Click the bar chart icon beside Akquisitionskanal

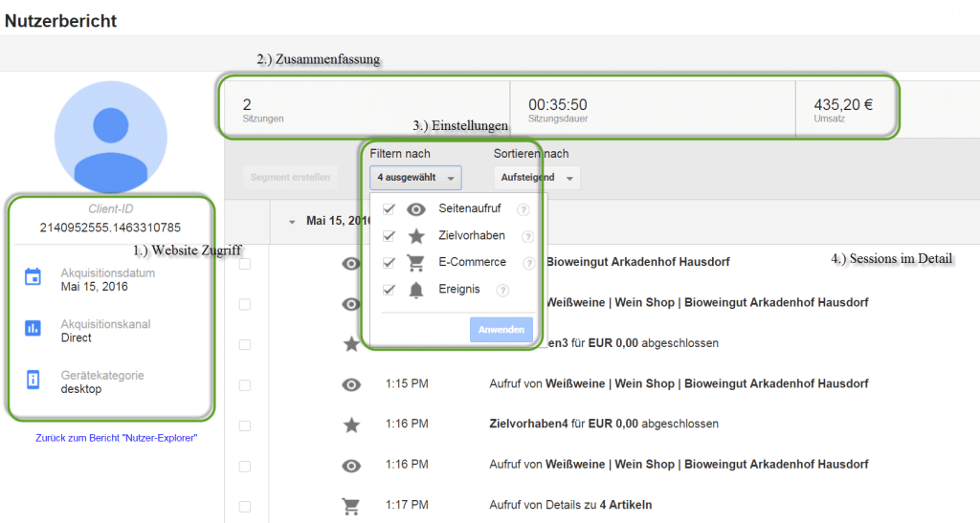(x=33, y=329)
